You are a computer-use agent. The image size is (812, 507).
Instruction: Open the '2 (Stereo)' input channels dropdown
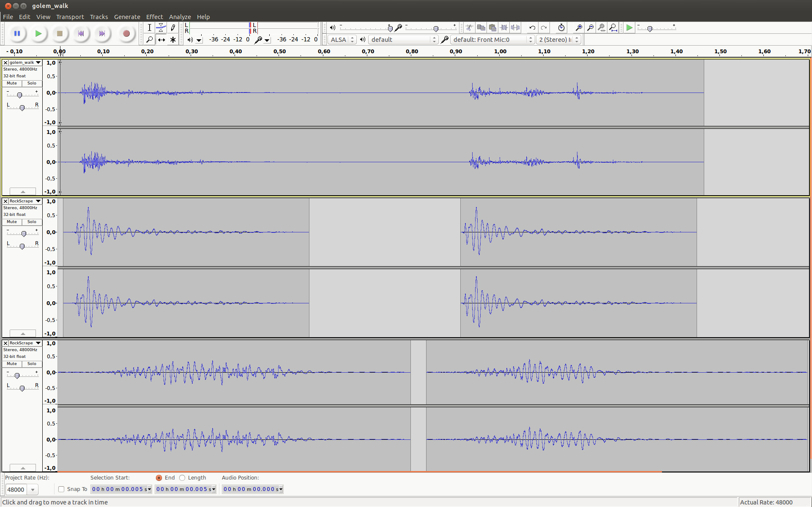[558, 40]
